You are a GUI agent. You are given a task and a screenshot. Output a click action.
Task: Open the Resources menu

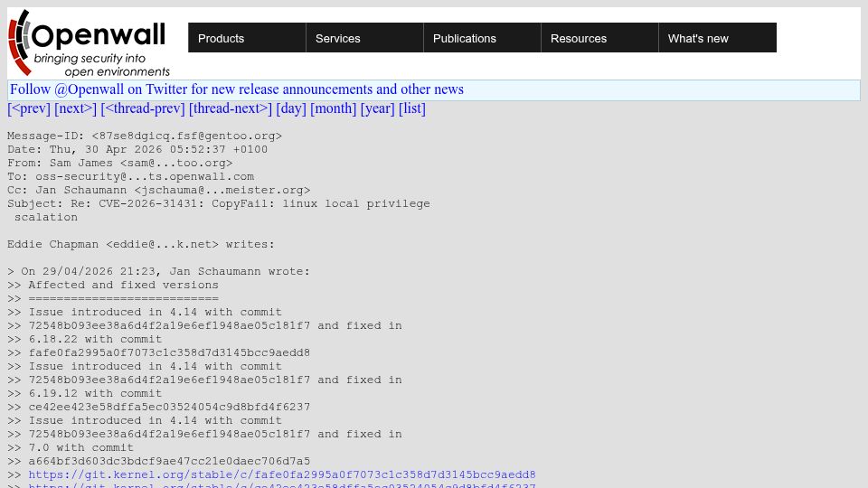point(599,38)
